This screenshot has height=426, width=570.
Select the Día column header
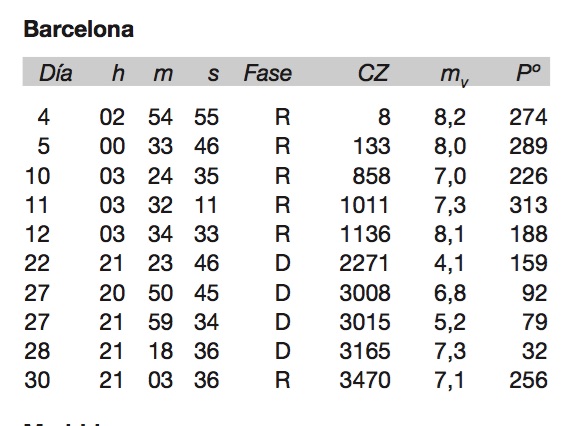coord(56,73)
